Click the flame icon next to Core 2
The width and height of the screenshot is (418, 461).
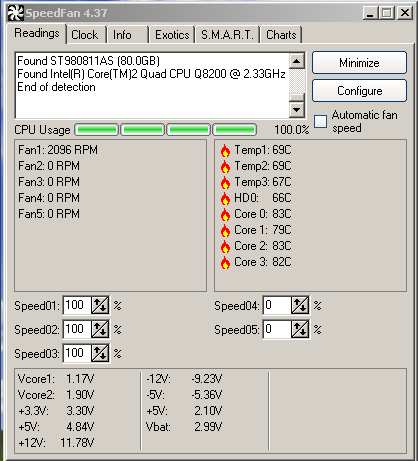pos(225,246)
